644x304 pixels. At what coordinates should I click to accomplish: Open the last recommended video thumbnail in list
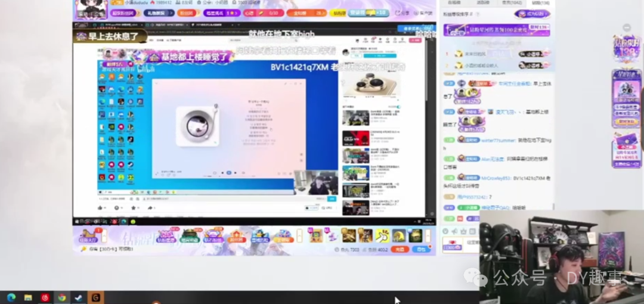pos(356,207)
